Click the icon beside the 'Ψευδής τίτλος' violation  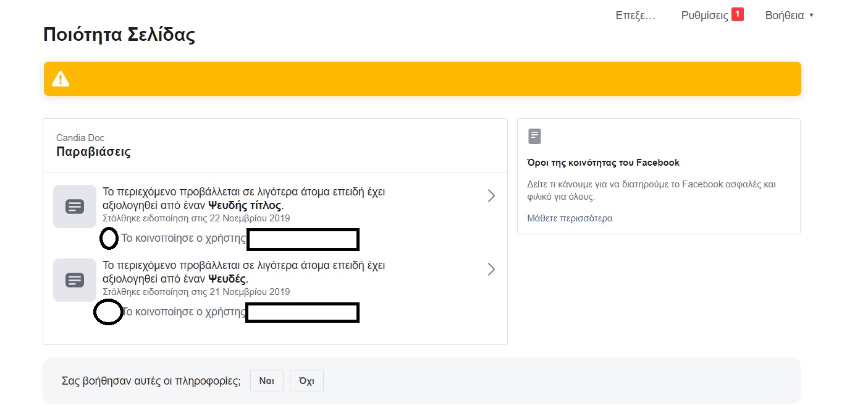coord(75,207)
